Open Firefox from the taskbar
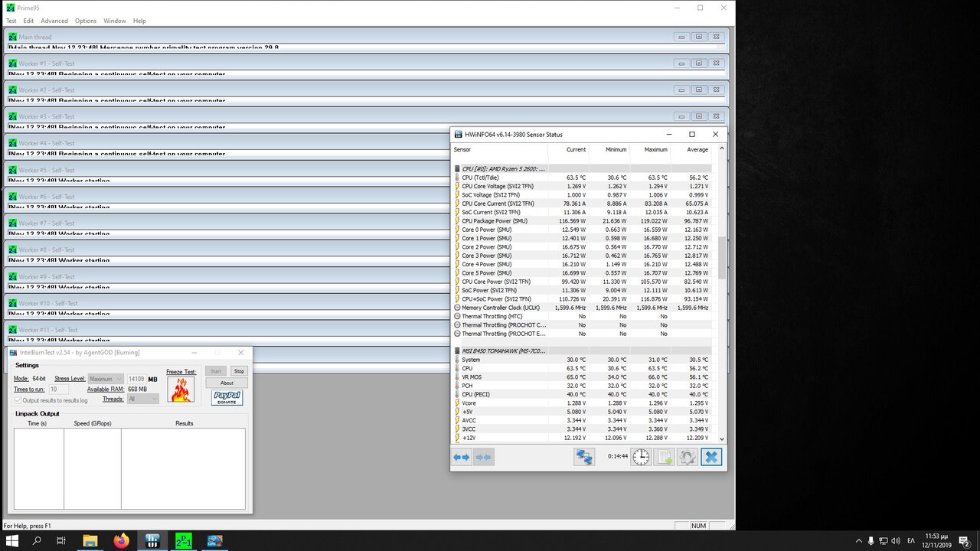The image size is (980, 551). pyautogui.click(x=122, y=541)
